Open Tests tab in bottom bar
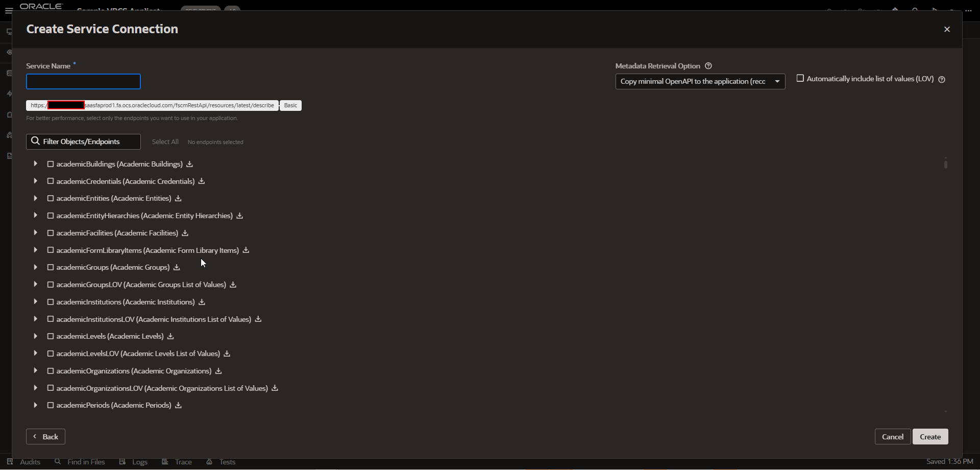This screenshot has height=470, width=980. click(x=221, y=462)
